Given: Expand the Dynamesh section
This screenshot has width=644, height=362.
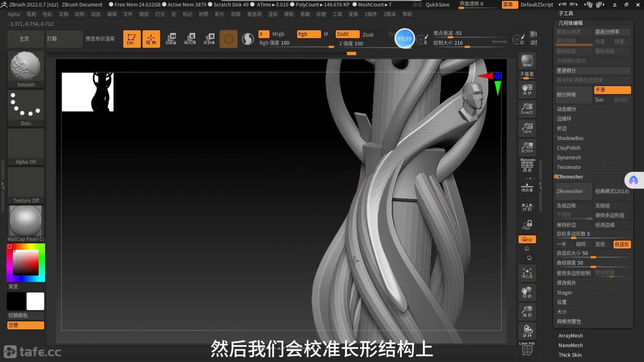Looking at the screenshot, I should point(569,158).
